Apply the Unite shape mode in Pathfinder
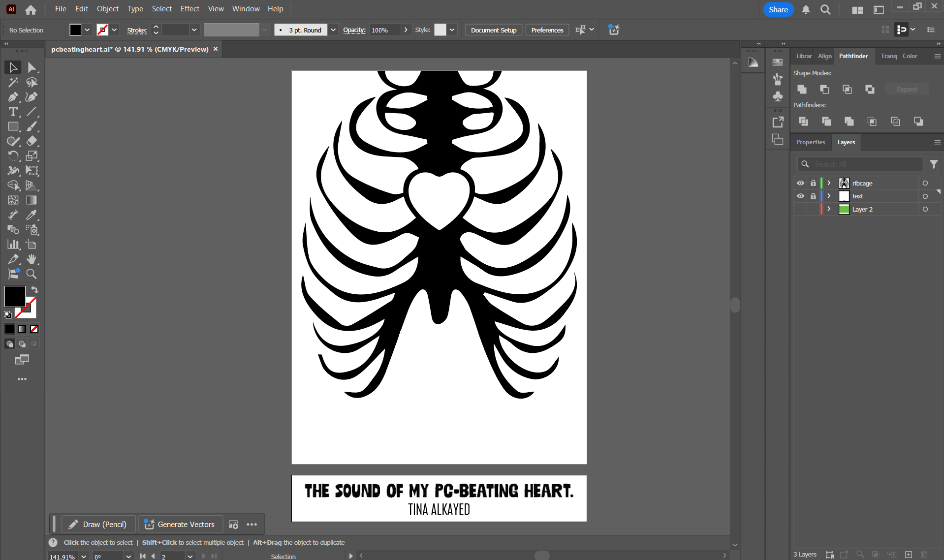The width and height of the screenshot is (944, 560). point(802,89)
